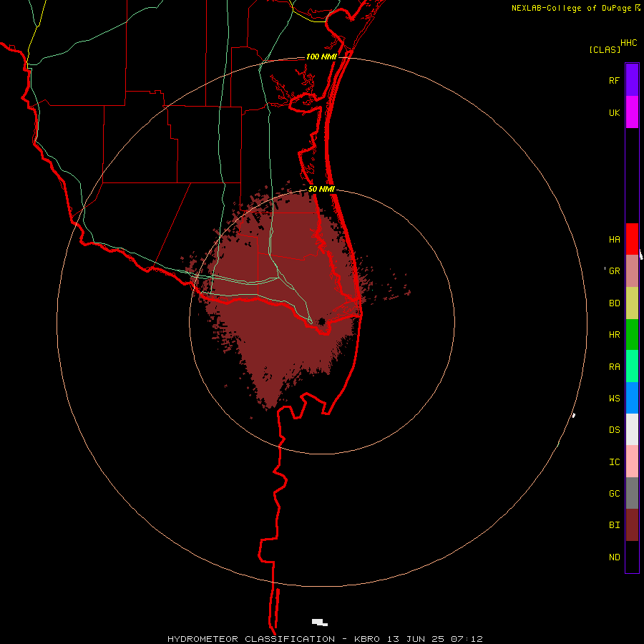The width and height of the screenshot is (644, 644).
Task: Click the 50 NMI range ring label
Action: coord(321,189)
